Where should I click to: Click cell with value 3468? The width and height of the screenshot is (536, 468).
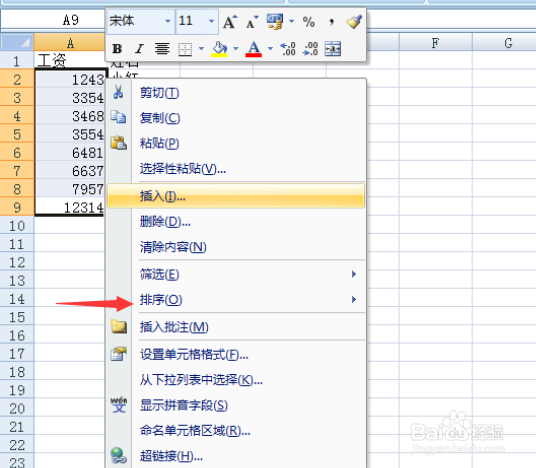pos(70,116)
